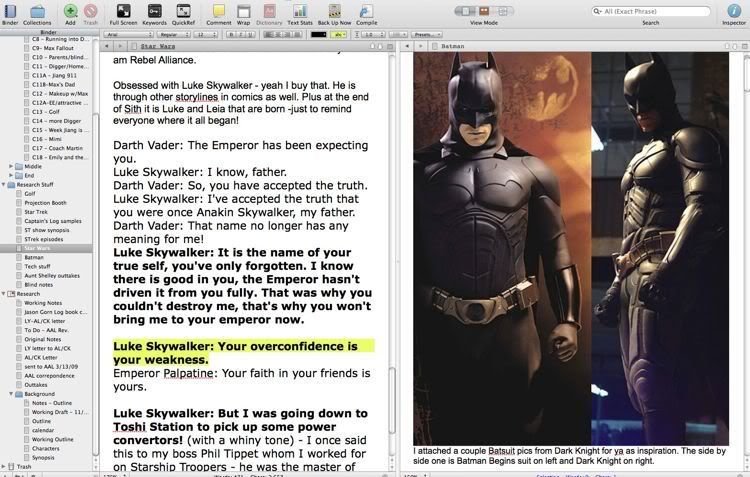Screen dimensions: 750x477
Task: Click the Batsuit image in Batman editor
Action: point(571,249)
